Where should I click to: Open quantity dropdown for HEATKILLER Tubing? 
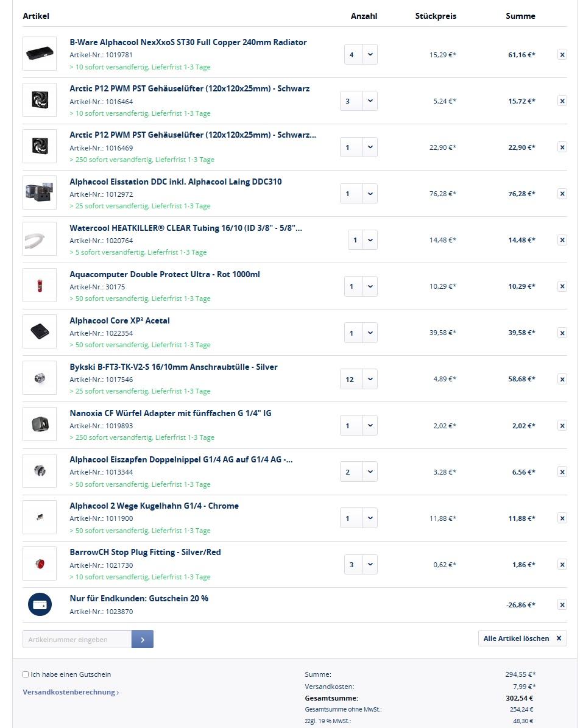(x=362, y=240)
